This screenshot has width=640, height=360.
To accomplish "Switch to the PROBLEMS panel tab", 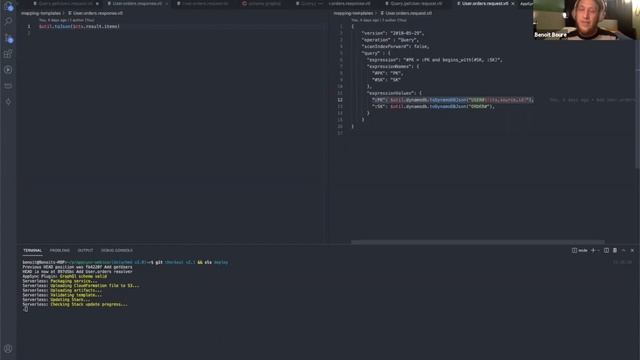I will click(60, 250).
